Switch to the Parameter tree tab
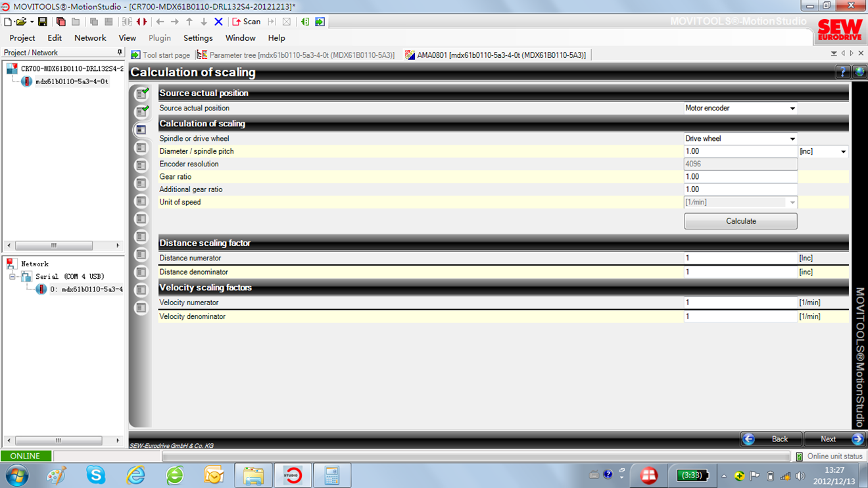Viewport: 868px width, 488px height. 296,55
